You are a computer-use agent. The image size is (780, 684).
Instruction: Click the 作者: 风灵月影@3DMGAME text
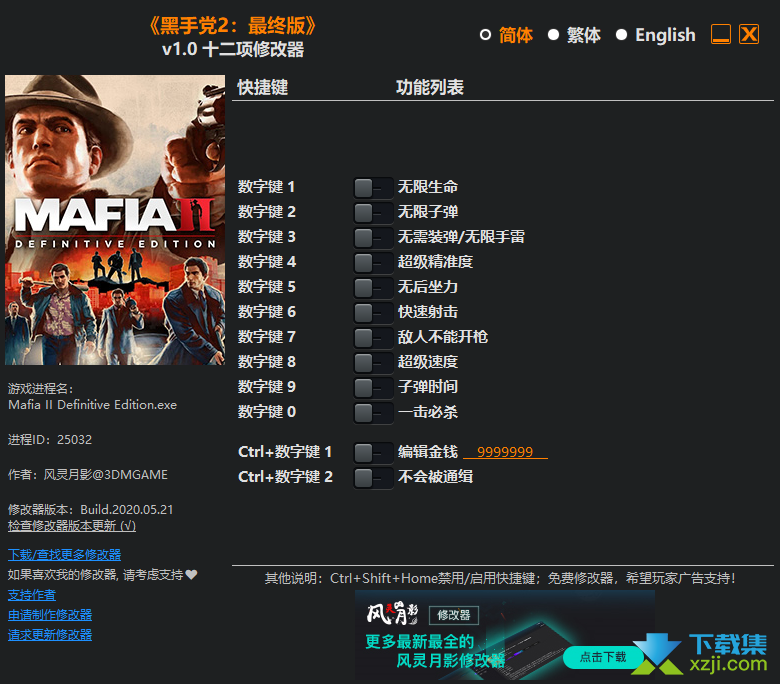pyautogui.click(x=88, y=475)
